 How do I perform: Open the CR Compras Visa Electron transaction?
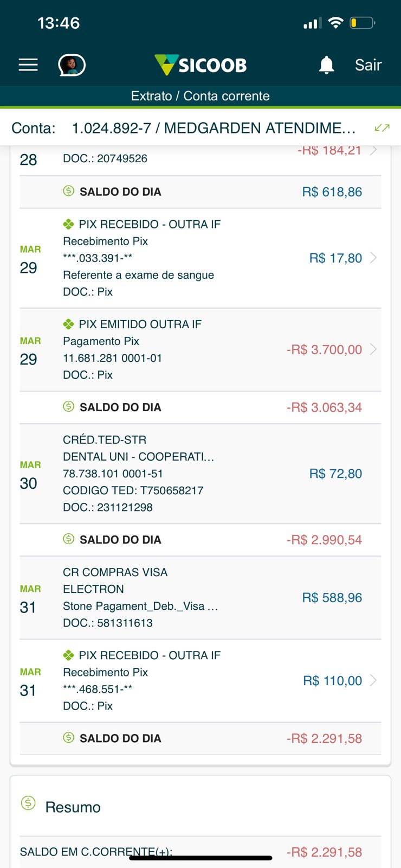[x=200, y=597]
